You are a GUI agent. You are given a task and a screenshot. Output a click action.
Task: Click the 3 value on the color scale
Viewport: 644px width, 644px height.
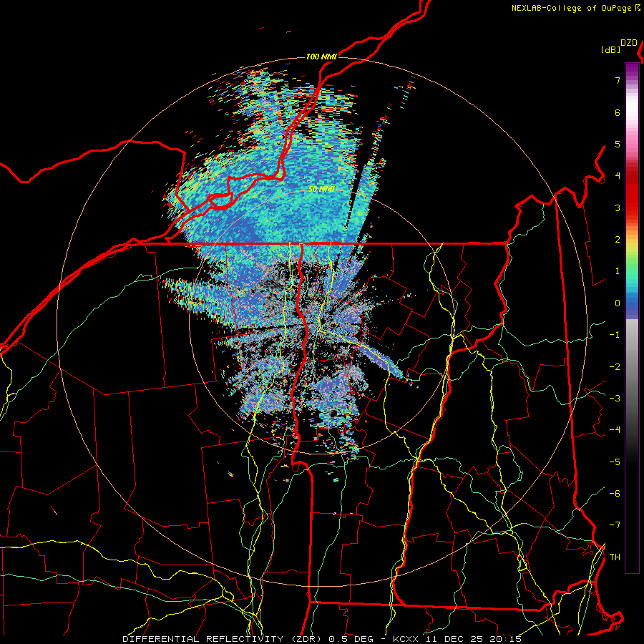(618, 208)
